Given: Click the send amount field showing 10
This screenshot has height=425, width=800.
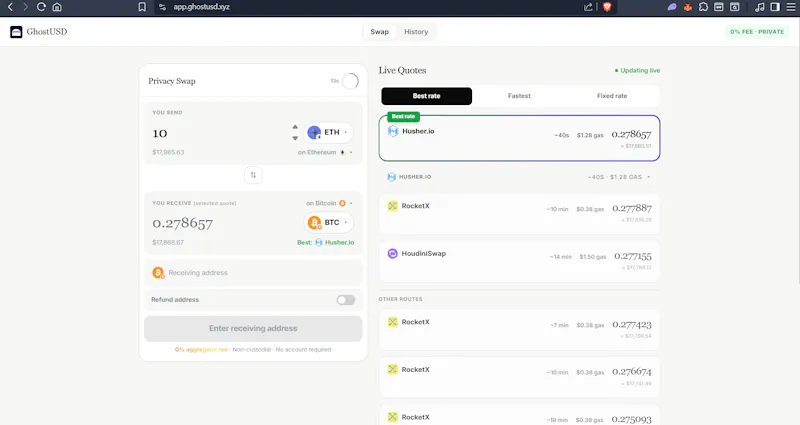Looking at the screenshot, I should coord(219,133).
